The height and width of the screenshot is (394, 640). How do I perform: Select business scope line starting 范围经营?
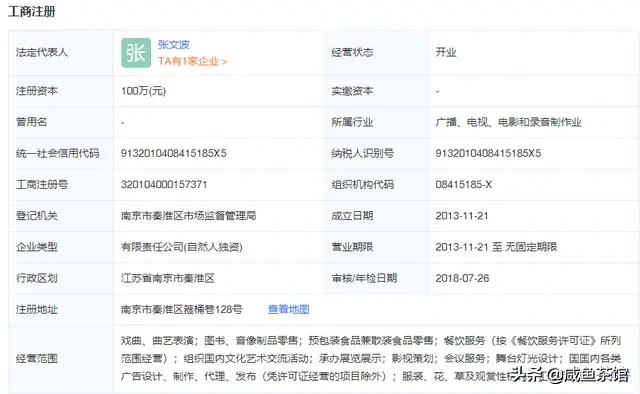[x=371, y=359]
